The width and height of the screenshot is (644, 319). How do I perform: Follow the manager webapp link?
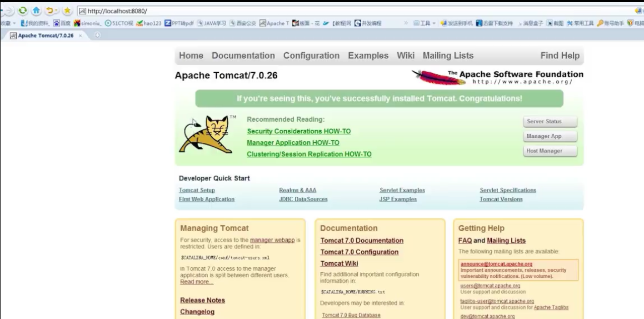click(272, 240)
